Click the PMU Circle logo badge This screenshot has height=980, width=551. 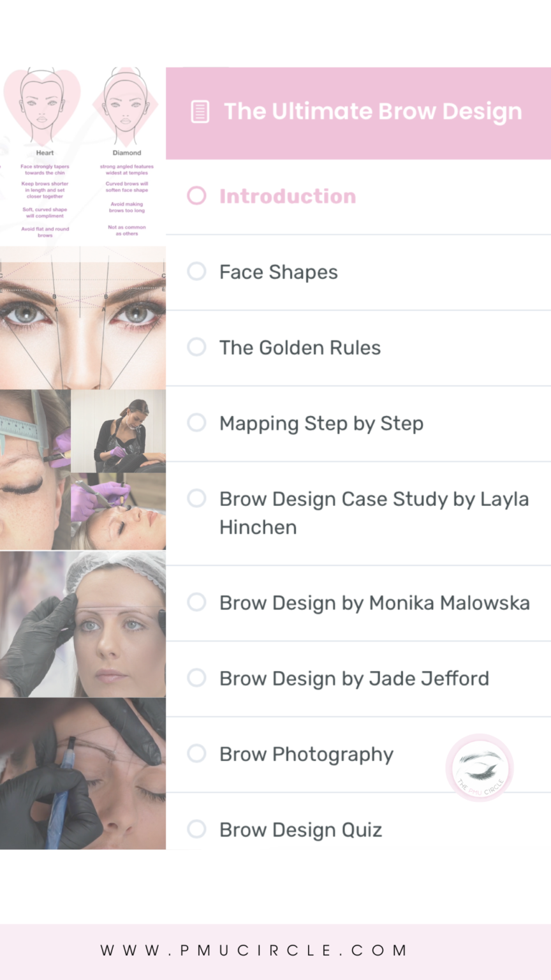pos(480,767)
